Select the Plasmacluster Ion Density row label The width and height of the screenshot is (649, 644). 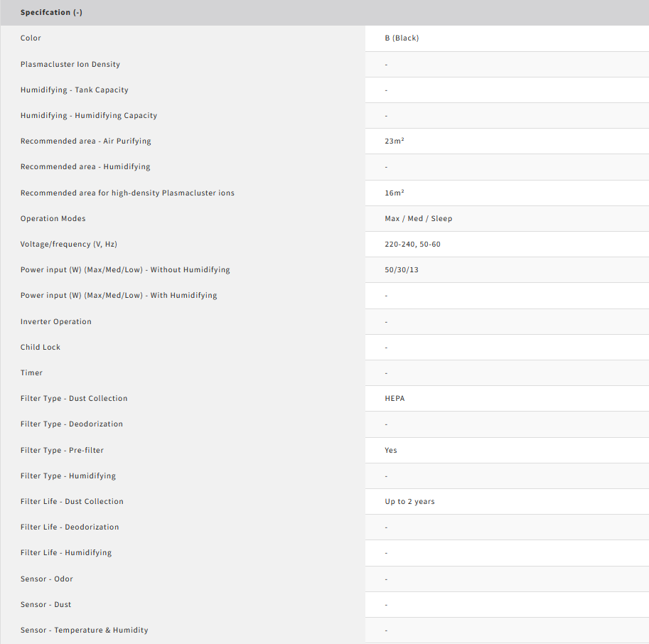pyautogui.click(x=70, y=64)
